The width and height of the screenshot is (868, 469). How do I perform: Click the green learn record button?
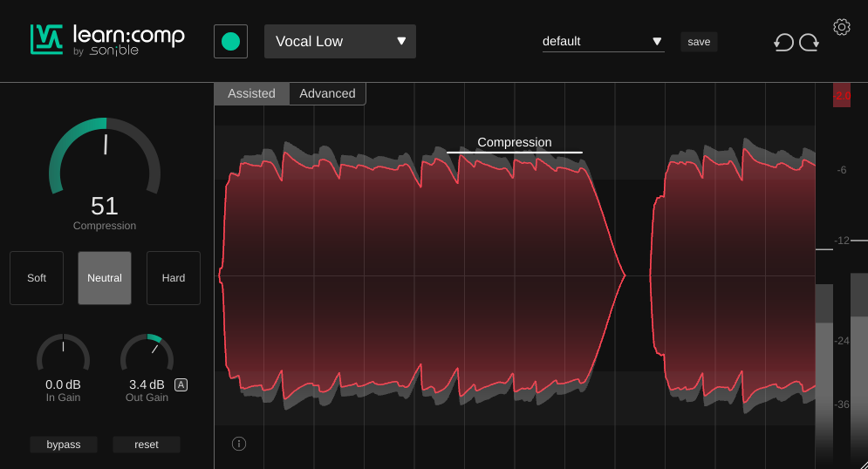pos(231,42)
